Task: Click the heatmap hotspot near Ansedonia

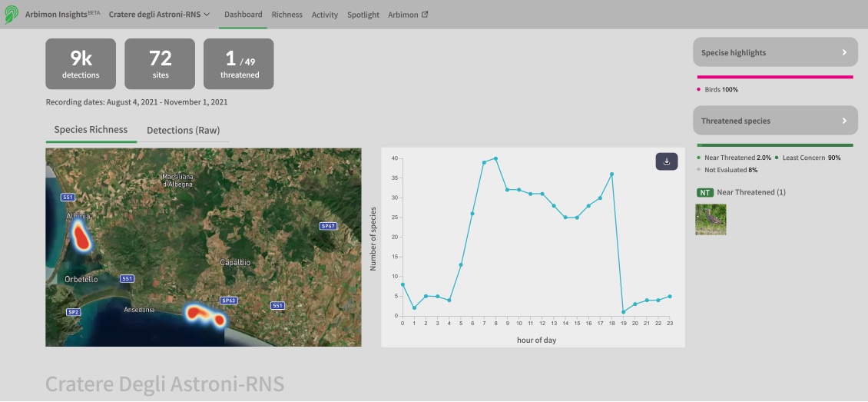Action: [x=205, y=315]
